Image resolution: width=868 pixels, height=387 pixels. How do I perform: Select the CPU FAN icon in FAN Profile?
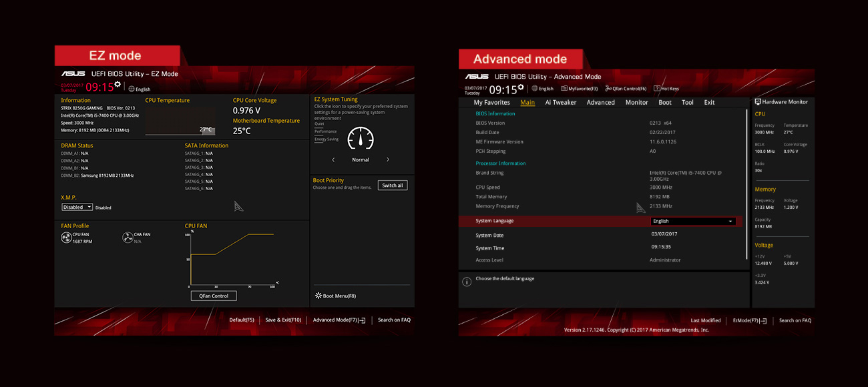pos(66,238)
